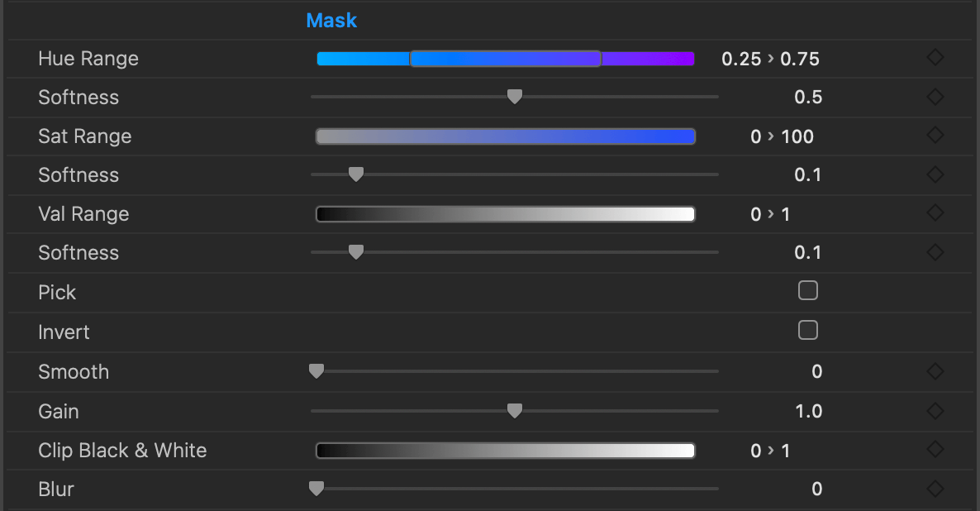Click the Gain slider handle

(x=514, y=410)
